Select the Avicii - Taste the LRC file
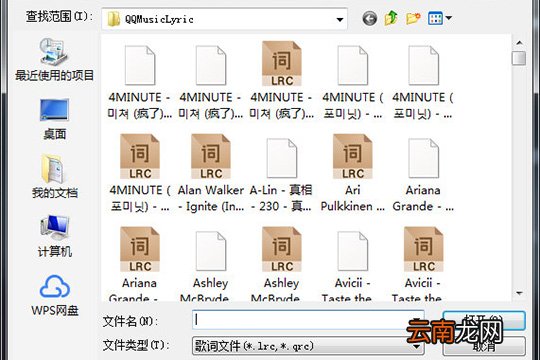This screenshot has width=540, height=360. [423, 264]
